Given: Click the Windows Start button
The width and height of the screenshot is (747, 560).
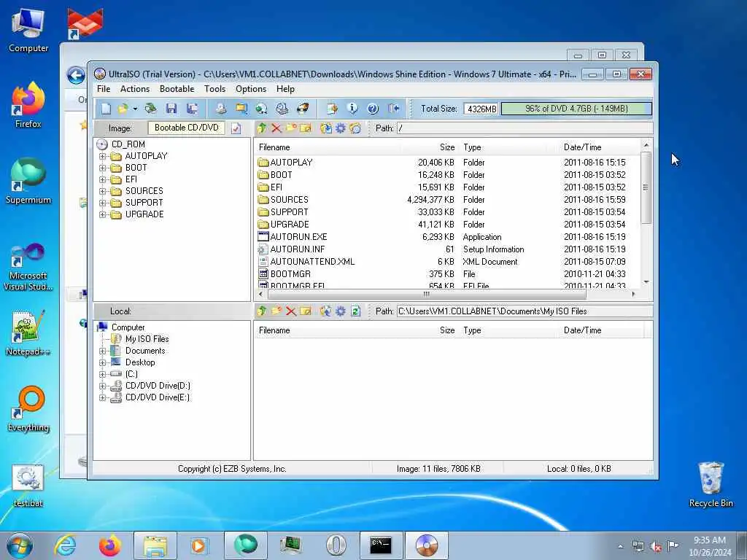Looking at the screenshot, I should click(x=20, y=545).
